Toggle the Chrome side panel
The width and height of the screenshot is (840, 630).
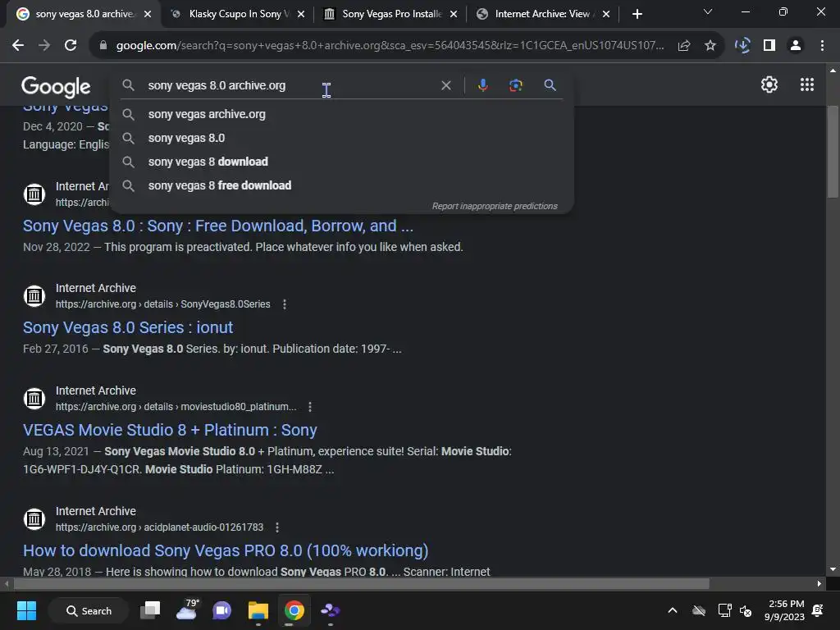pos(769,46)
